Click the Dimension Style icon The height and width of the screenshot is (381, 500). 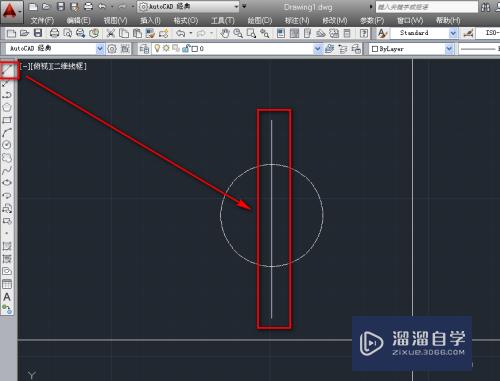tap(468, 33)
